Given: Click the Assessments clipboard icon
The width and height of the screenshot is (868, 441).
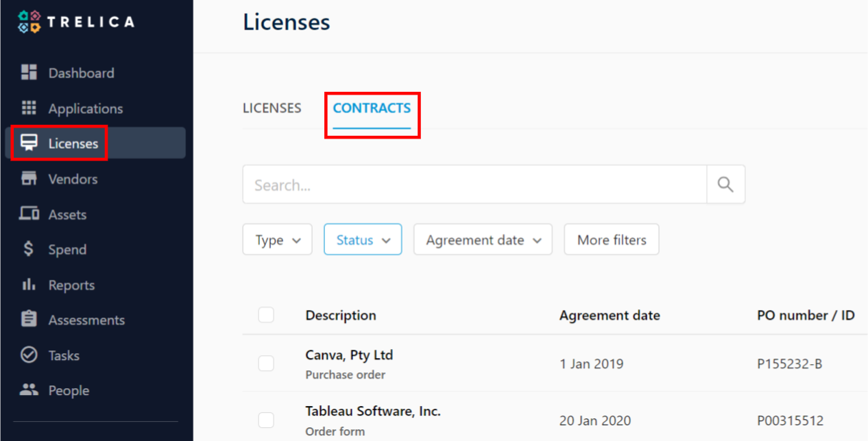Looking at the screenshot, I should [29, 320].
